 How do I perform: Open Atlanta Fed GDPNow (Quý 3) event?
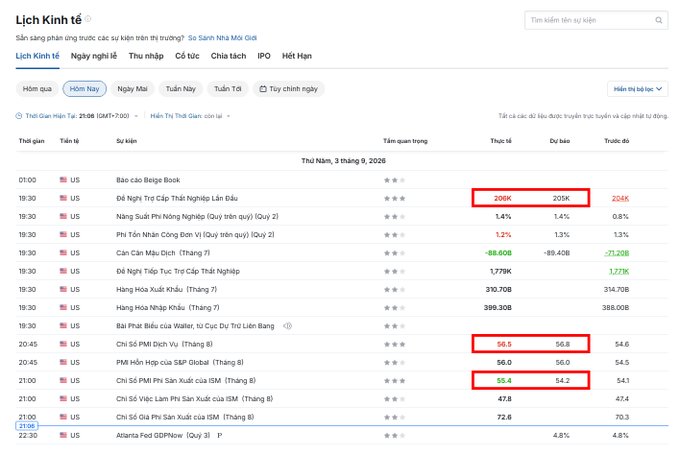[163, 435]
